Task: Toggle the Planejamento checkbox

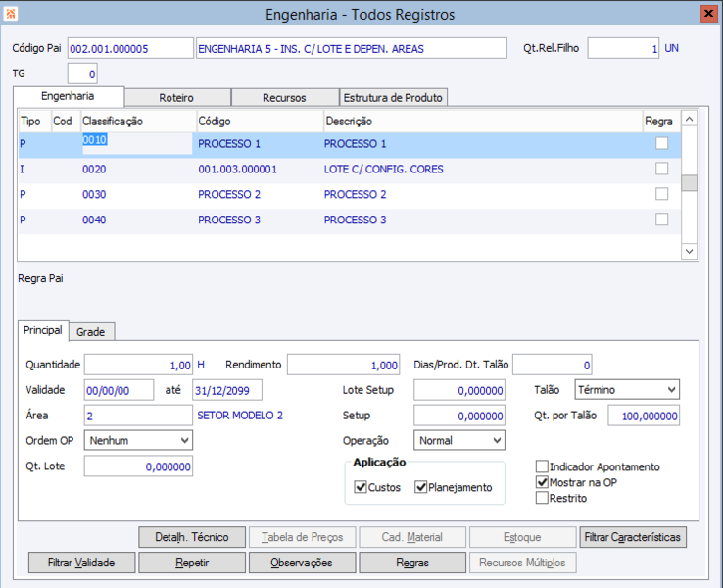Action: pyautogui.click(x=421, y=487)
